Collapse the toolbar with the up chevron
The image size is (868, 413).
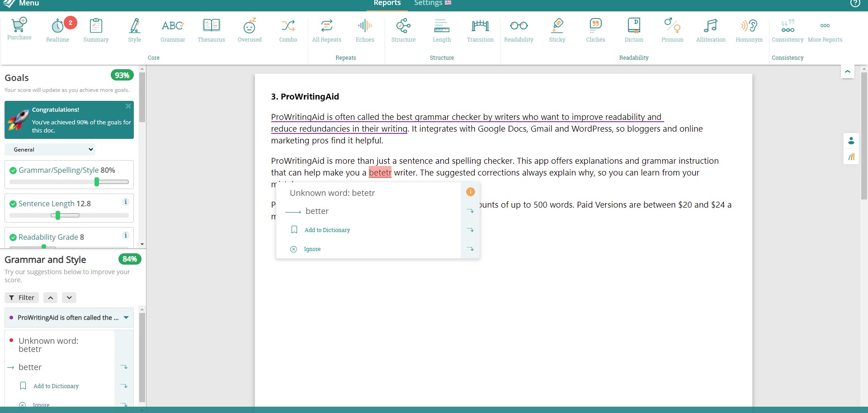pyautogui.click(x=848, y=71)
